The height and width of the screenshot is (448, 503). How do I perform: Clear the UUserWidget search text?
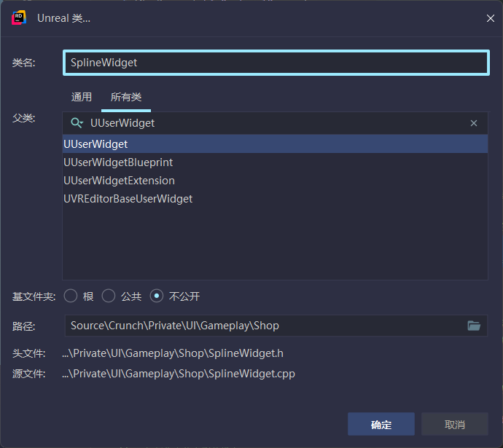474,123
